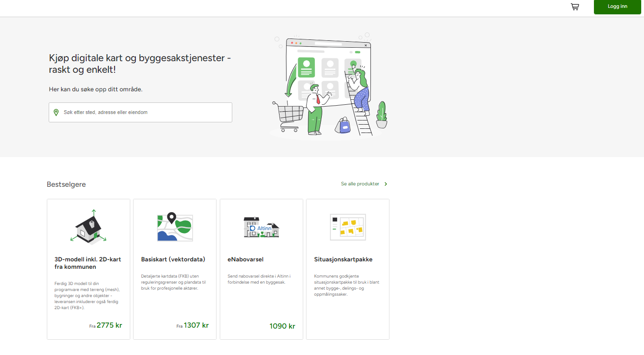Click the location pin icon in search box
The height and width of the screenshot is (355, 644).
56,113
